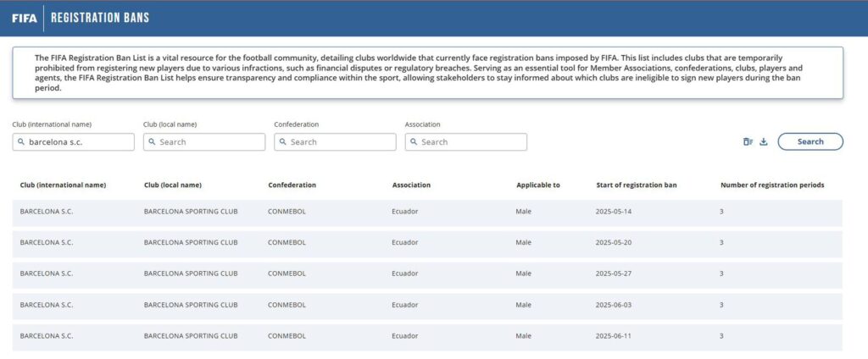Focus the Club (international name) search field

click(73, 141)
